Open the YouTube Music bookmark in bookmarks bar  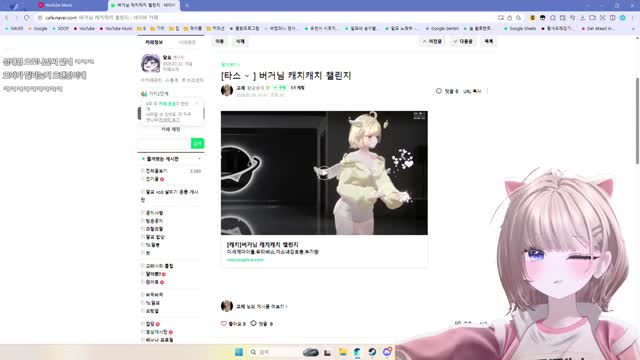(116, 29)
